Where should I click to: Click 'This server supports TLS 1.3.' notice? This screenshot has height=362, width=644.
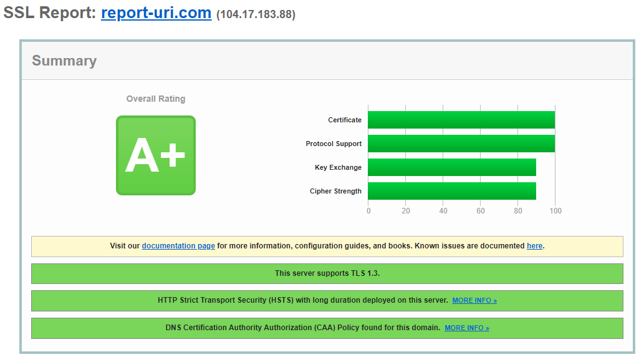[x=327, y=273]
